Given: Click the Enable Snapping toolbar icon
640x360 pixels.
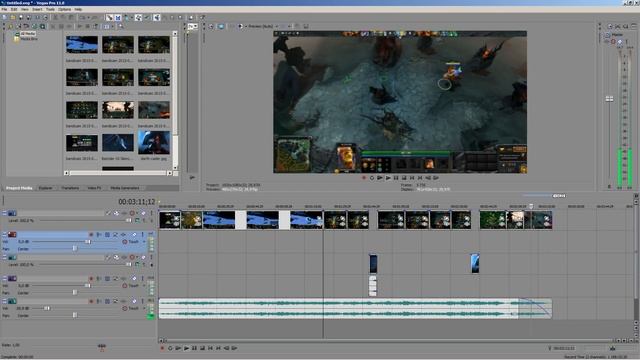Looking at the screenshot, I should [138, 18].
